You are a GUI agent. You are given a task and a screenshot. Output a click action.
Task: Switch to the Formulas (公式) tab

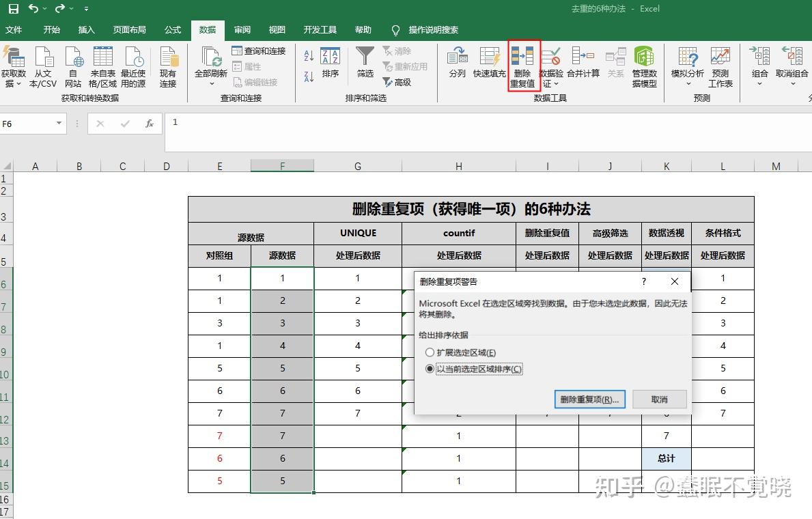pos(173,29)
